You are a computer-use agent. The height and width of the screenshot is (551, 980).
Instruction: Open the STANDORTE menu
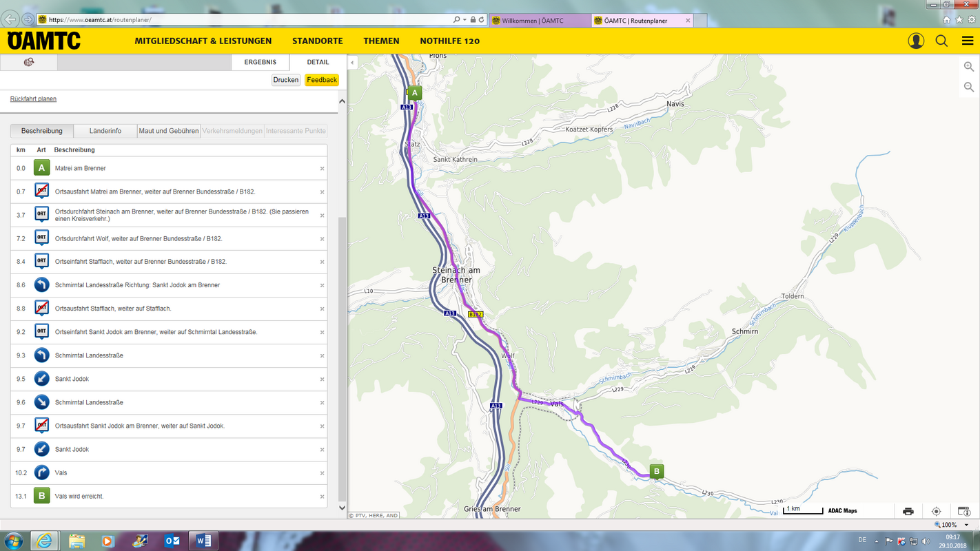point(318,41)
